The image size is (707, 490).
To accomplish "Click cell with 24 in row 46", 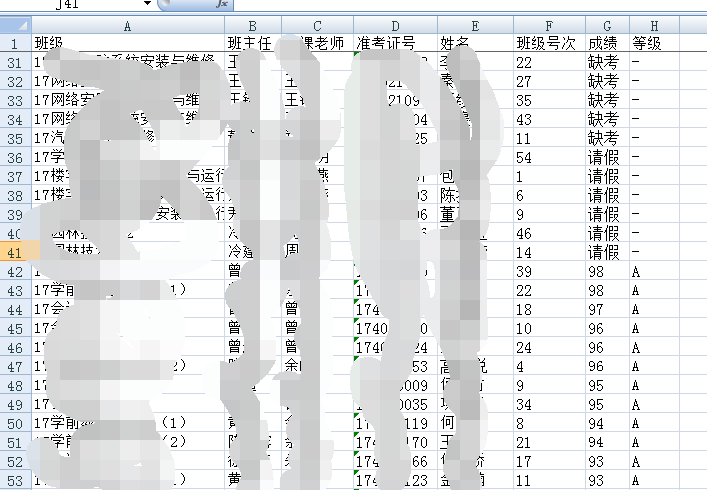I will pos(550,348).
